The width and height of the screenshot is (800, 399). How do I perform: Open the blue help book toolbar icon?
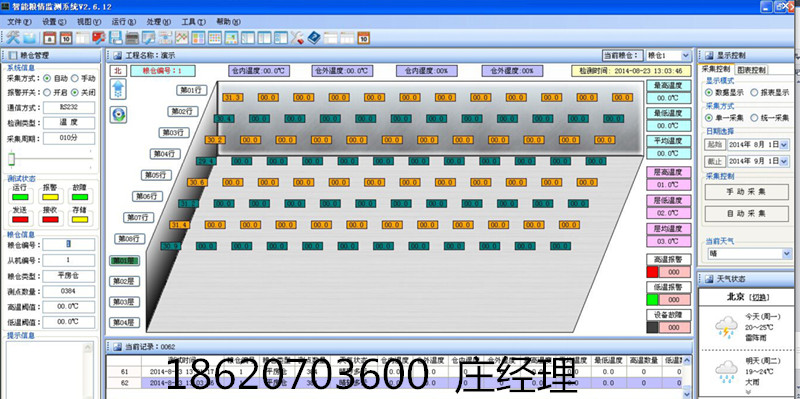pyautogui.click(x=313, y=37)
